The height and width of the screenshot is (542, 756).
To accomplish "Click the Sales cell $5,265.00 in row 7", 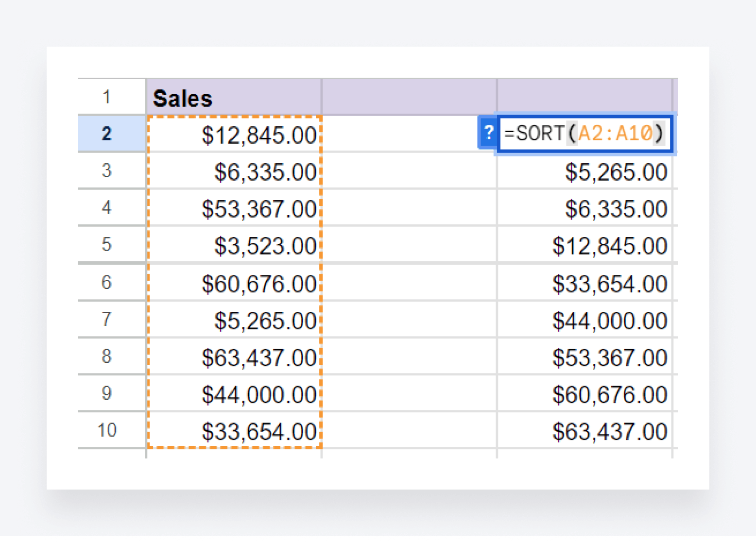I will pos(234,319).
